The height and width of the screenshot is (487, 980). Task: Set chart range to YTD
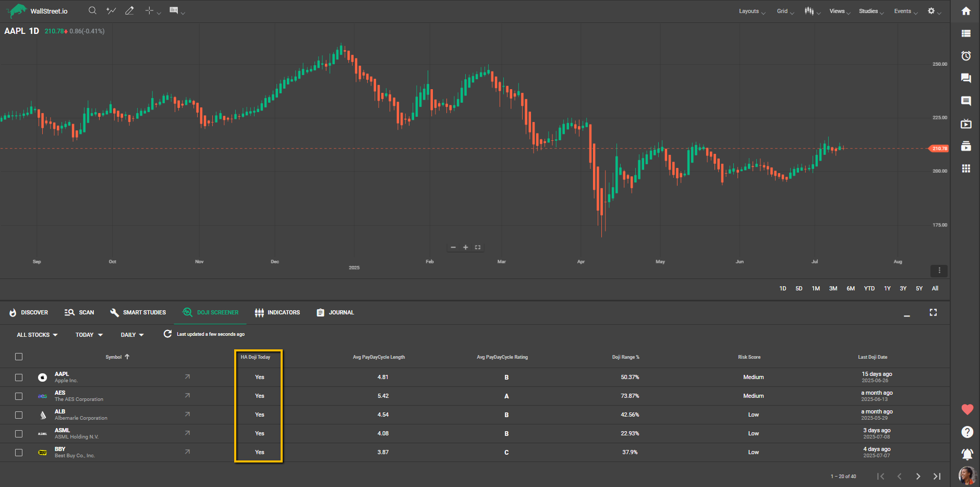coord(869,288)
